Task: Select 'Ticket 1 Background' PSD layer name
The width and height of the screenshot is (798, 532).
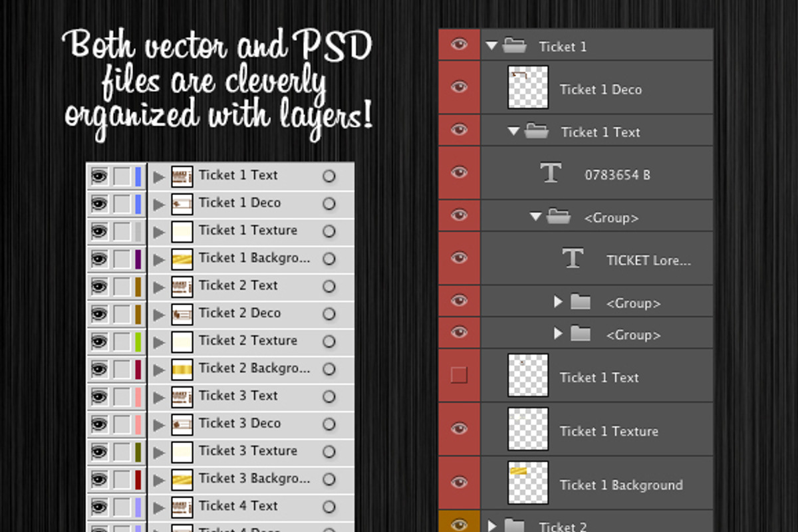Action: coord(621,485)
